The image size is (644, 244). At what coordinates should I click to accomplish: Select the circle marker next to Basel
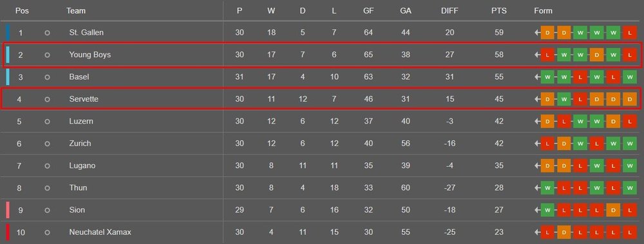click(47, 77)
